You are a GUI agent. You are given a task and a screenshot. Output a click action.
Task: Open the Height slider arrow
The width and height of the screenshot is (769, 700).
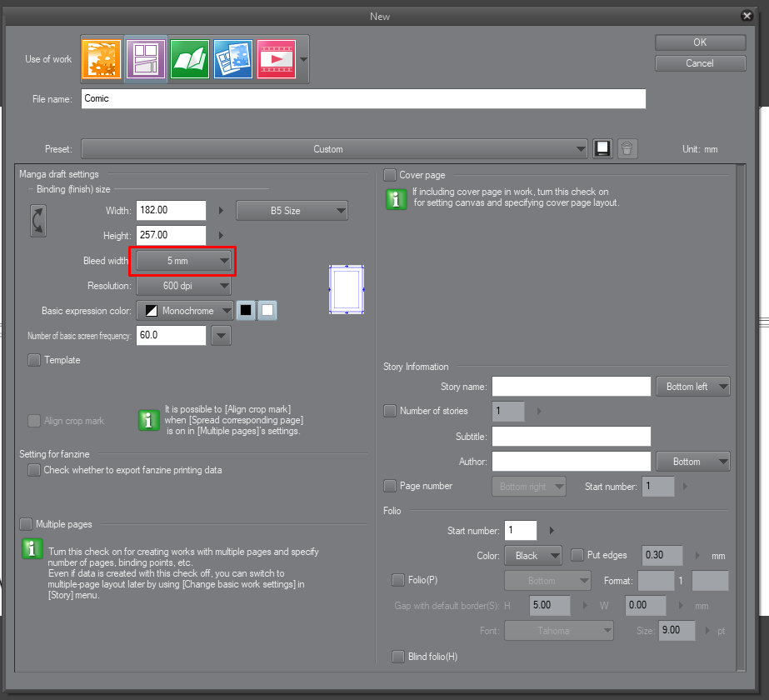point(221,236)
